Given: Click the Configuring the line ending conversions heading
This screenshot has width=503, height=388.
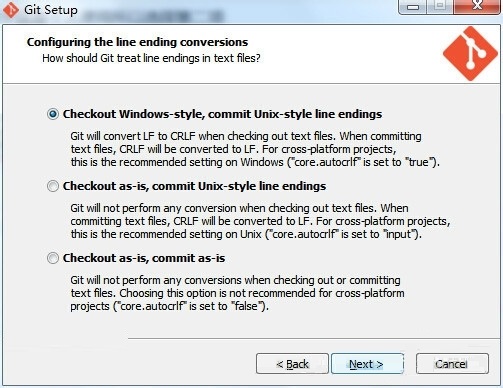Looking at the screenshot, I should (x=137, y=42).
